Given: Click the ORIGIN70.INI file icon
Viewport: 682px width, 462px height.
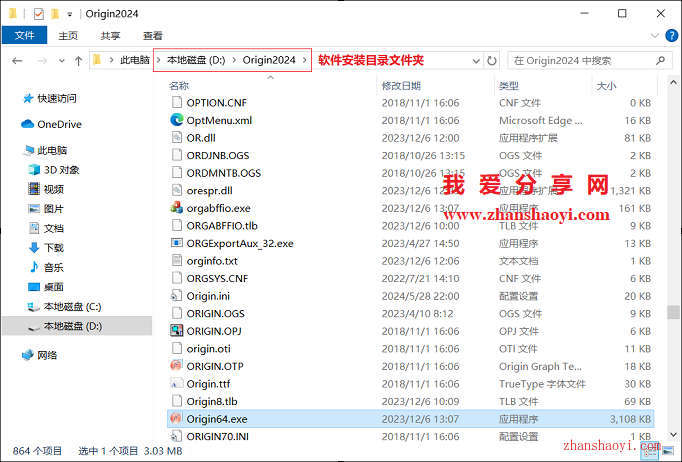Looking at the screenshot, I should [x=177, y=436].
